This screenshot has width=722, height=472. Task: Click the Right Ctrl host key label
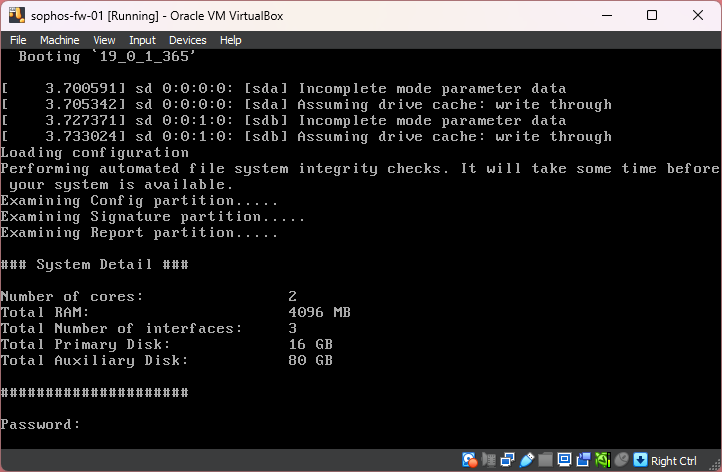(674, 461)
